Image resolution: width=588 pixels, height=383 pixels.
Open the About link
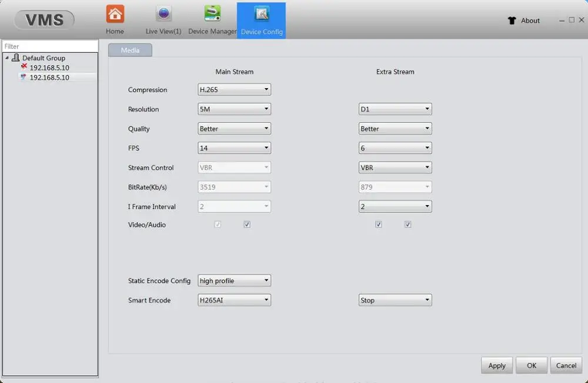[x=530, y=21]
